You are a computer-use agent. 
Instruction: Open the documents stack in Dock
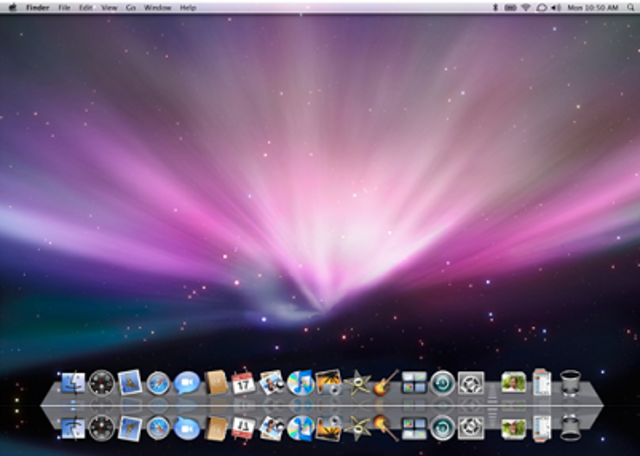coord(542,383)
